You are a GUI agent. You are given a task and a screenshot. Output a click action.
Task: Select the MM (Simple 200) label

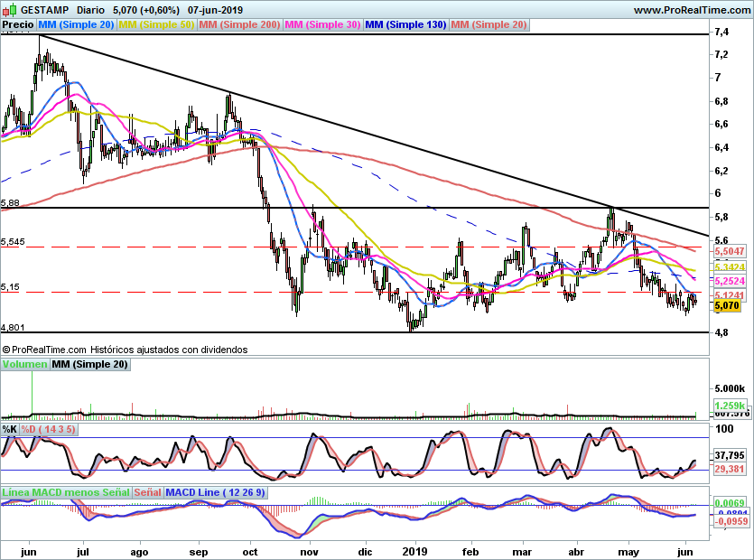click(239, 24)
